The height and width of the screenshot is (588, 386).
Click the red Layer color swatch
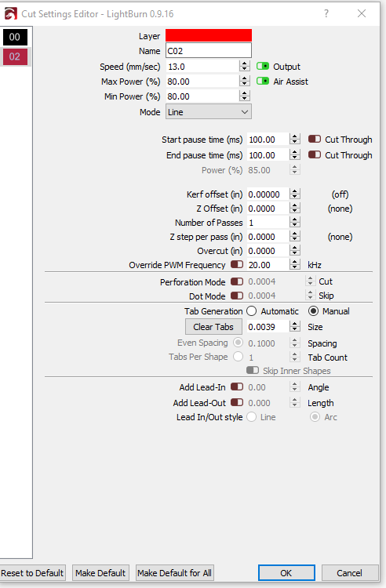click(209, 35)
